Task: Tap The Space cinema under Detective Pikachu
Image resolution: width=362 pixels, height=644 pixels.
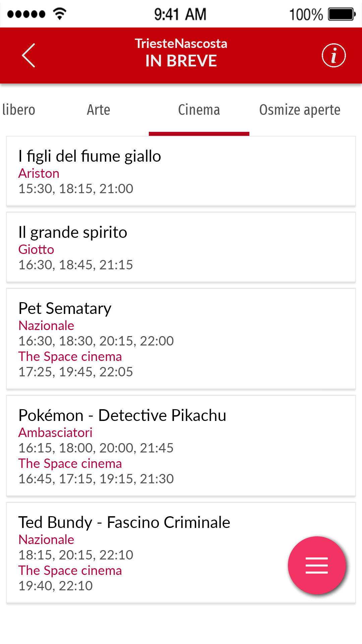Action: [70, 464]
